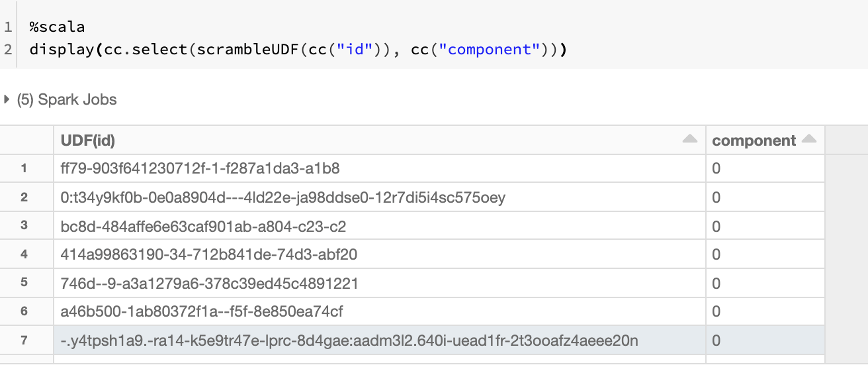Click the component value in row 2
Image resolution: width=868 pixels, height=367 pixels.
[x=716, y=197]
